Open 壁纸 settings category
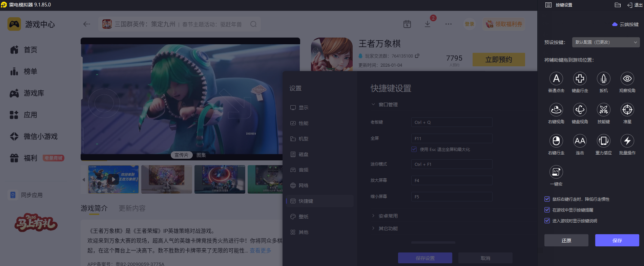Image resolution: width=644 pixels, height=266 pixels. pyautogui.click(x=320, y=217)
